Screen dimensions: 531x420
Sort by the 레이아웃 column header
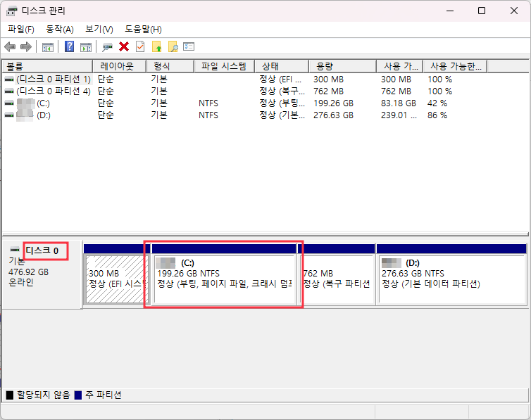point(119,66)
